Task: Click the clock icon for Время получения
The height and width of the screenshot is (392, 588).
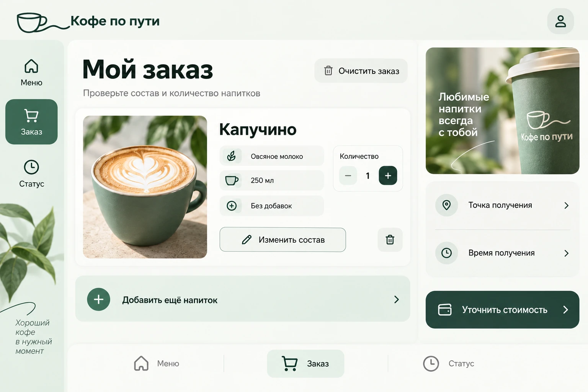Action: pyautogui.click(x=446, y=253)
